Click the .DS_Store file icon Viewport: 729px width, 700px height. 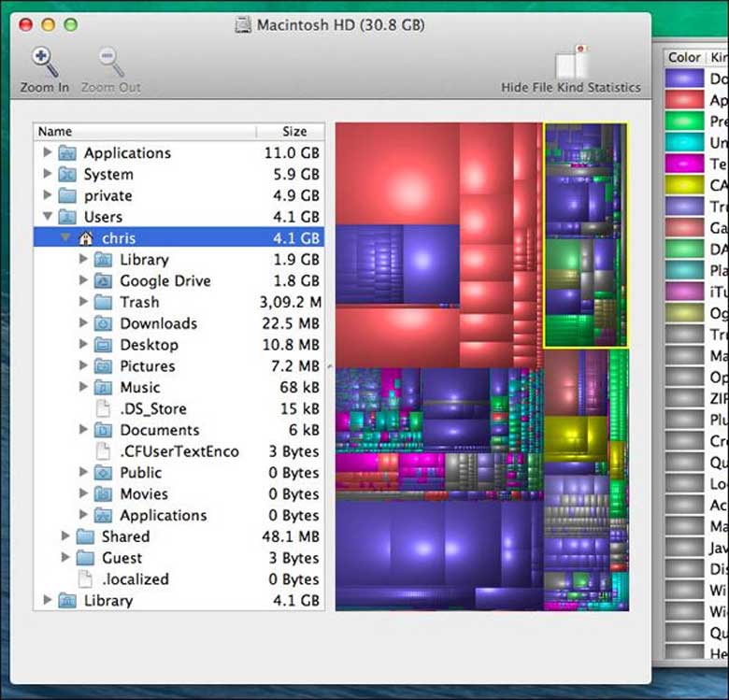pos(104,408)
